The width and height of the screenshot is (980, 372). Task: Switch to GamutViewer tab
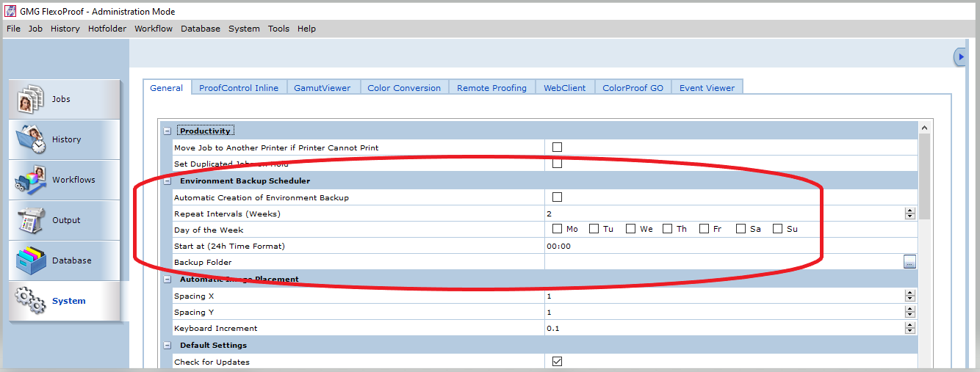[x=323, y=88]
